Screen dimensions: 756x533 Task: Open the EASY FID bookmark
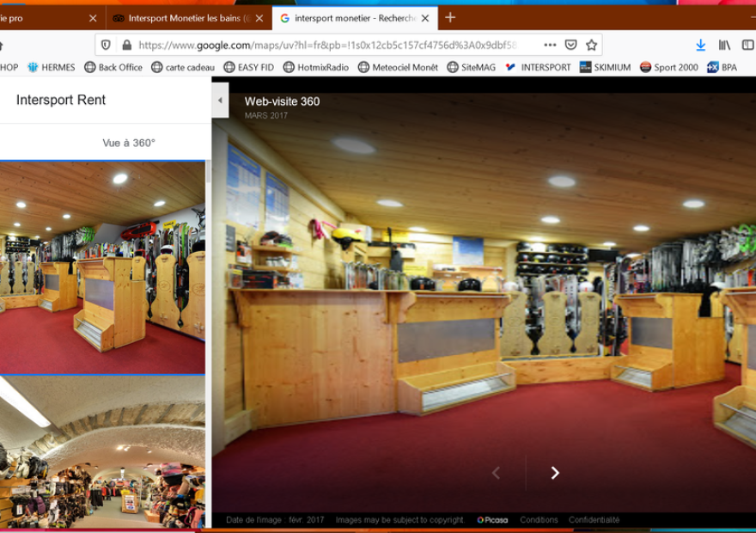pos(249,68)
